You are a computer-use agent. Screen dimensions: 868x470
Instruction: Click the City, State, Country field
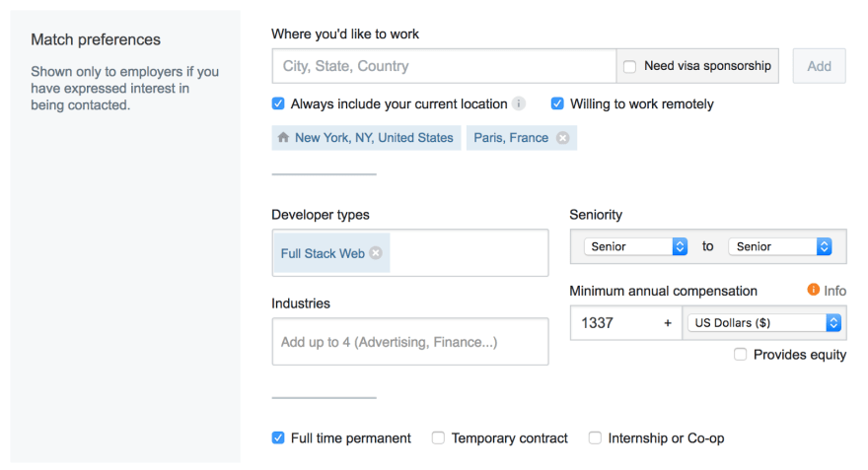444,66
